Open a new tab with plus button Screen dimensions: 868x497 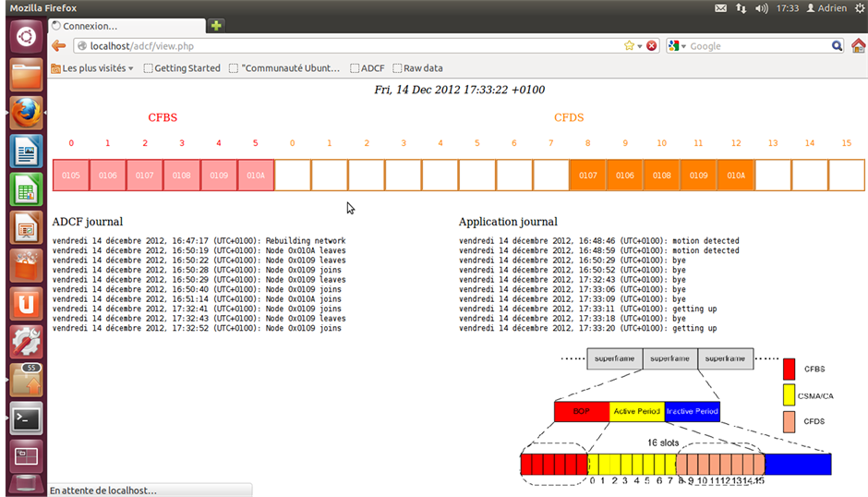216,26
